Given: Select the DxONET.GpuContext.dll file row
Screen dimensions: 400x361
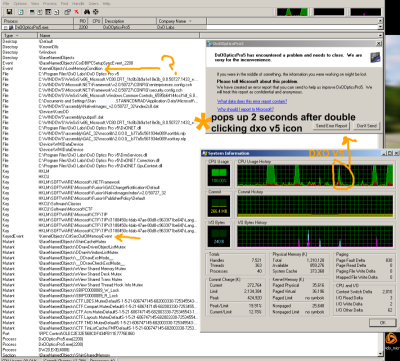Looking at the screenshot, I should (102, 166).
